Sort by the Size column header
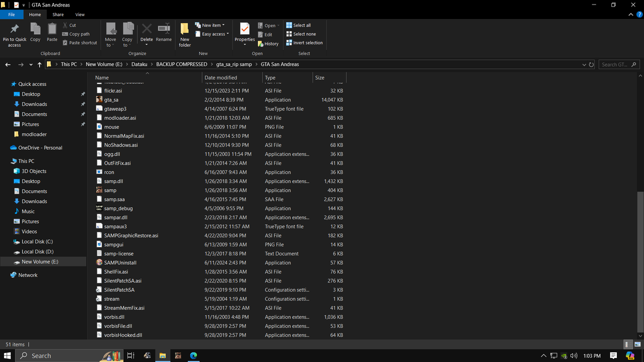This screenshot has width=644, height=362. [x=329, y=78]
